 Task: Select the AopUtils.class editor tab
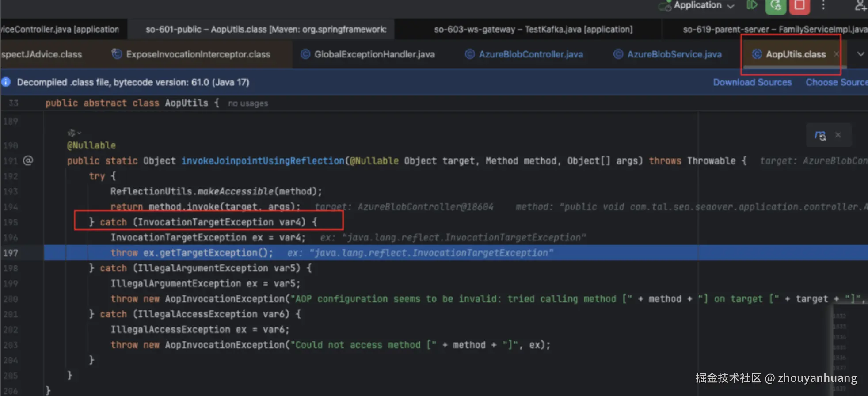point(796,54)
